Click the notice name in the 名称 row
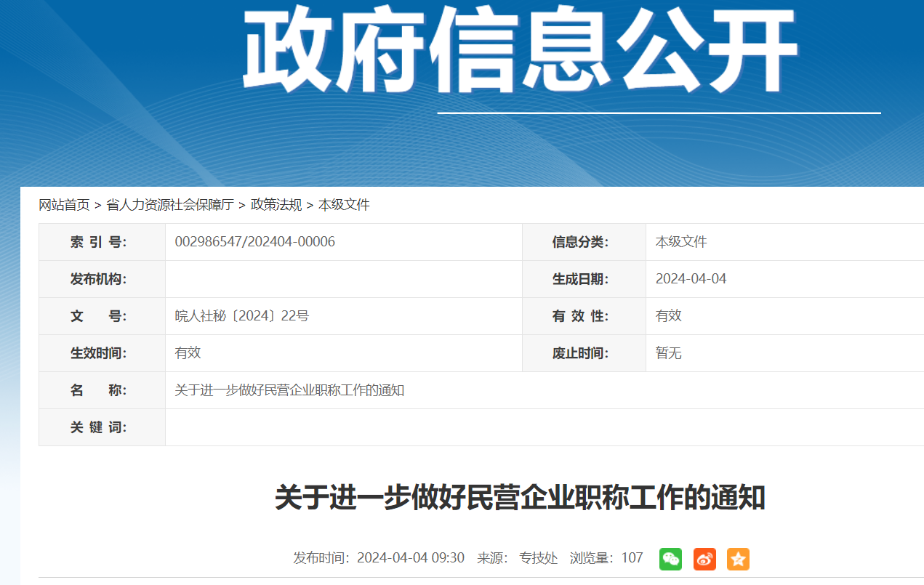 coord(289,390)
